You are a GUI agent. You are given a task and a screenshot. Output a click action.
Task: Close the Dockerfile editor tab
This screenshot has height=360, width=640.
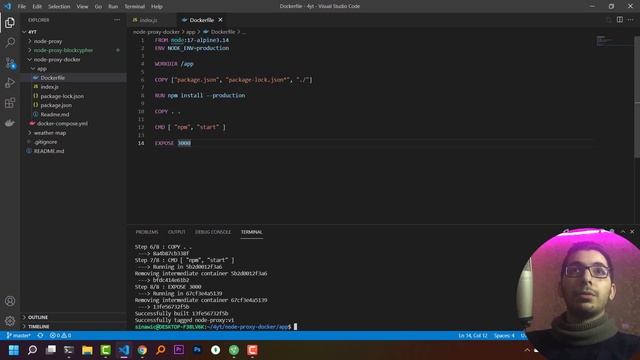[220, 20]
